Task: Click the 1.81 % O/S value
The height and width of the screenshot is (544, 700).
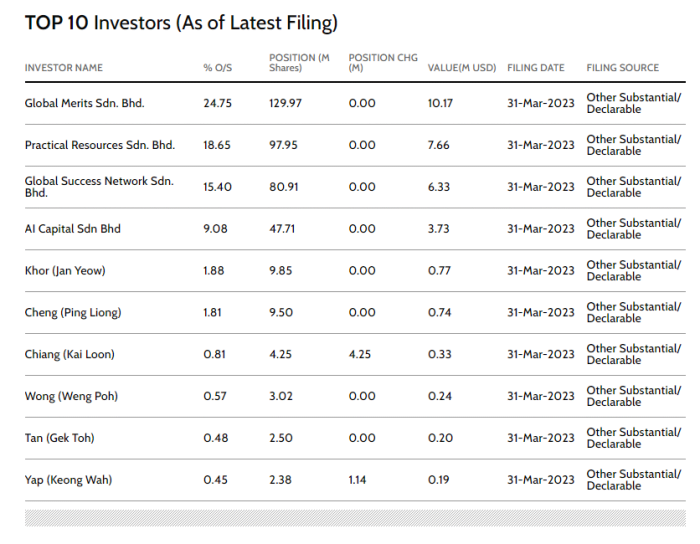Action: click(212, 313)
